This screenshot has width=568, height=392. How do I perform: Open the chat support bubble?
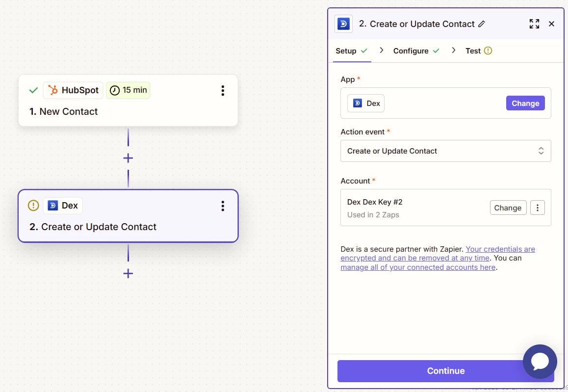click(x=540, y=361)
